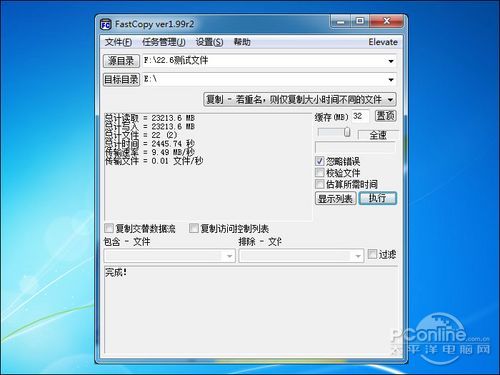Click the 显示列表 button
500x375 pixels.
335,199
